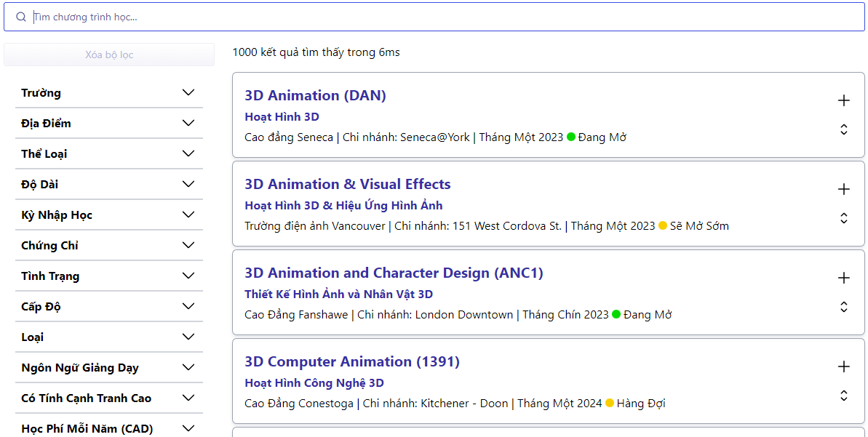
Task: Expand the Học Phí Mỗi Năm (CAD) filter
Action: (109, 428)
